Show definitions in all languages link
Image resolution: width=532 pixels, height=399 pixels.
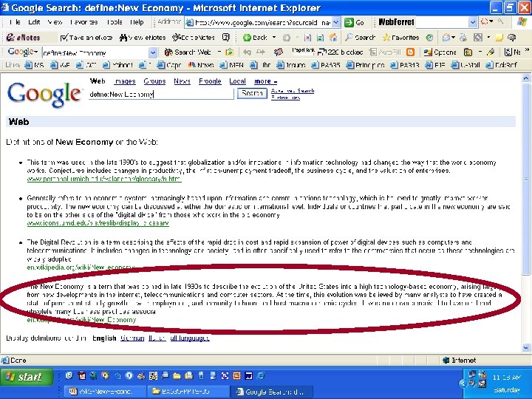(189, 338)
